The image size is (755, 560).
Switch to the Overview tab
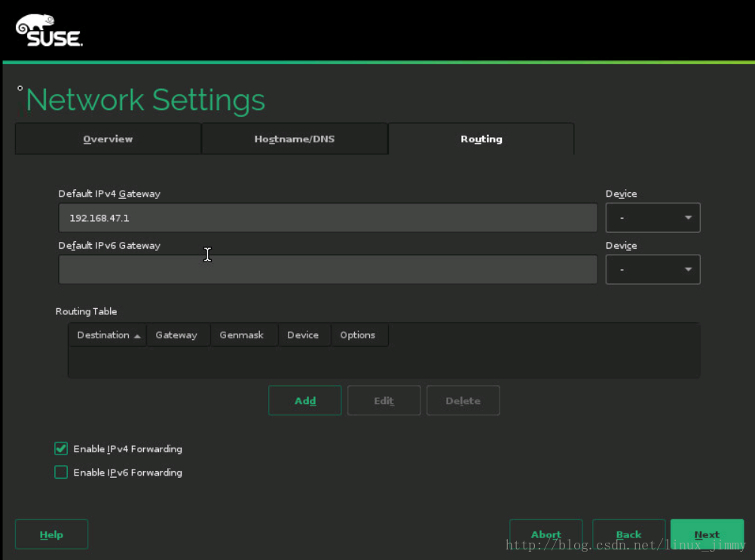tap(108, 139)
